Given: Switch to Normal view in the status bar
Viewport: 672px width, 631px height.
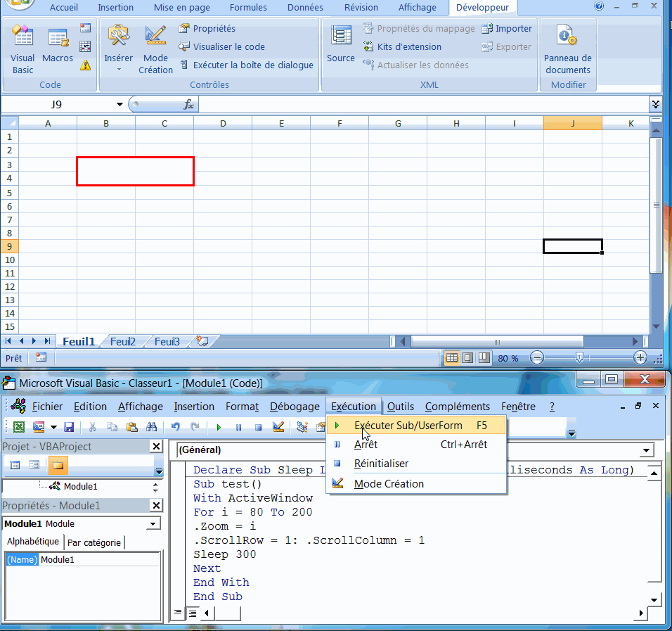Looking at the screenshot, I should 451,358.
